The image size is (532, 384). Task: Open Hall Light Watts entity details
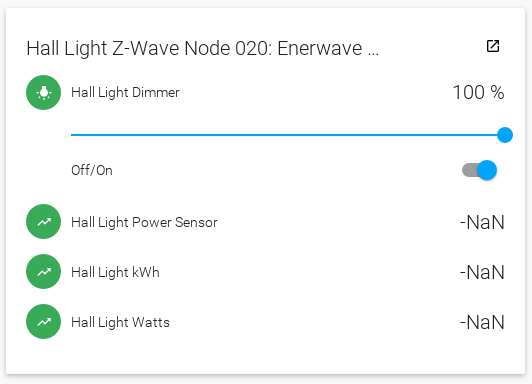pyautogui.click(x=120, y=322)
